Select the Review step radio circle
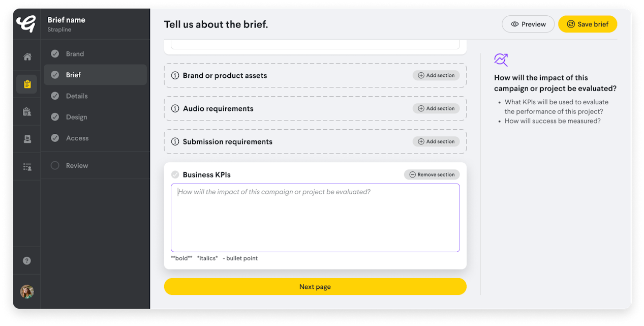 [x=55, y=165]
